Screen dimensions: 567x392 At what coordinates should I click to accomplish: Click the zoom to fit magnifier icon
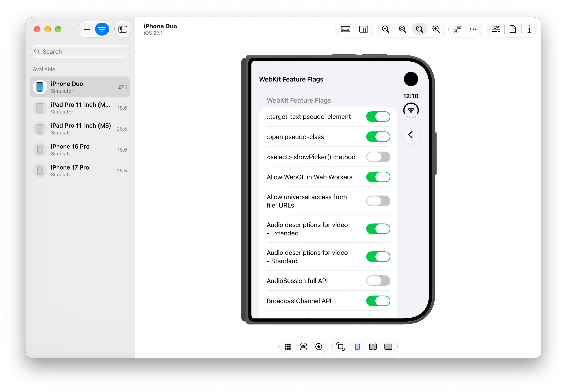(402, 30)
